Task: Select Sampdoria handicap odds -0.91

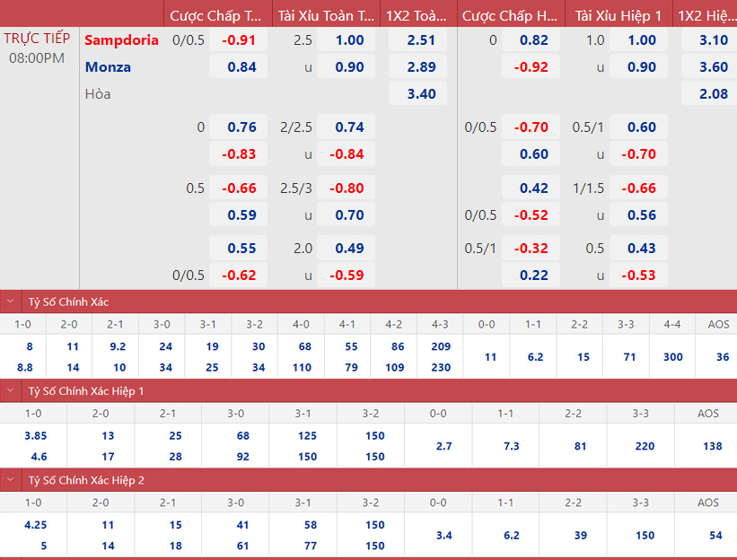Action: [x=239, y=39]
